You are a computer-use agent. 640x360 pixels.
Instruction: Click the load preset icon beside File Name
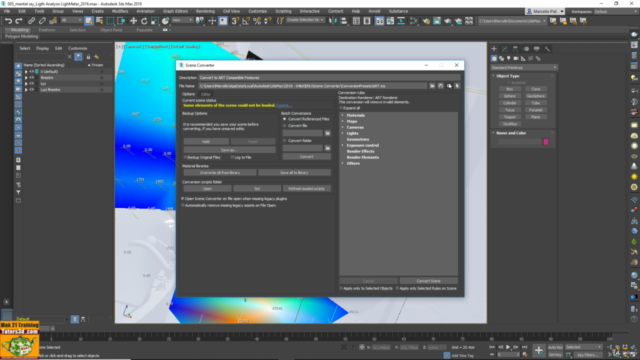432,86
